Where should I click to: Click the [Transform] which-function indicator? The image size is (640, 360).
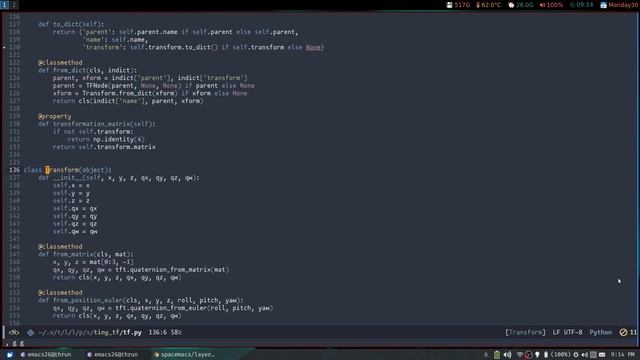[x=525, y=332]
